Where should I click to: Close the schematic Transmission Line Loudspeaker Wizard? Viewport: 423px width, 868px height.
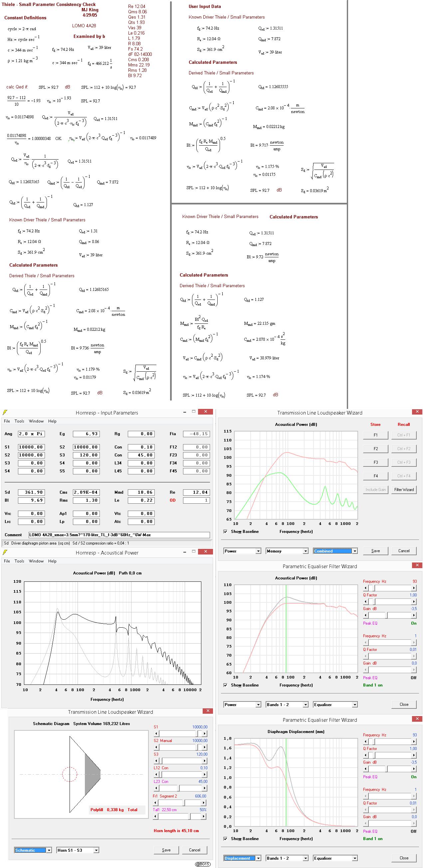(x=207, y=711)
